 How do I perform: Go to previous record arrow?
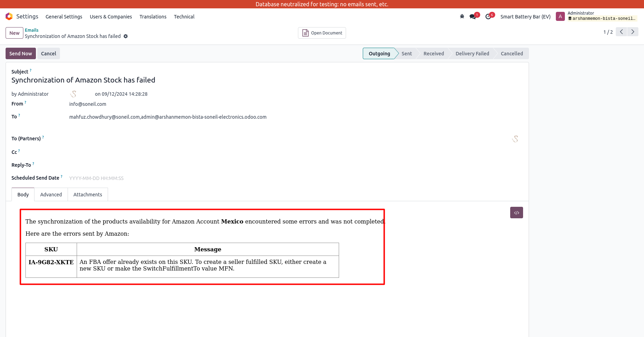coord(621,32)
